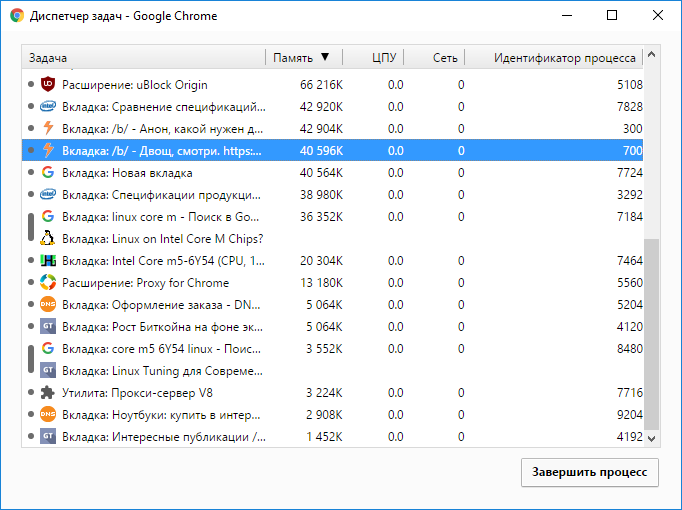Click process ID 4120
This screenshot has width=682, height=510.
630,327
